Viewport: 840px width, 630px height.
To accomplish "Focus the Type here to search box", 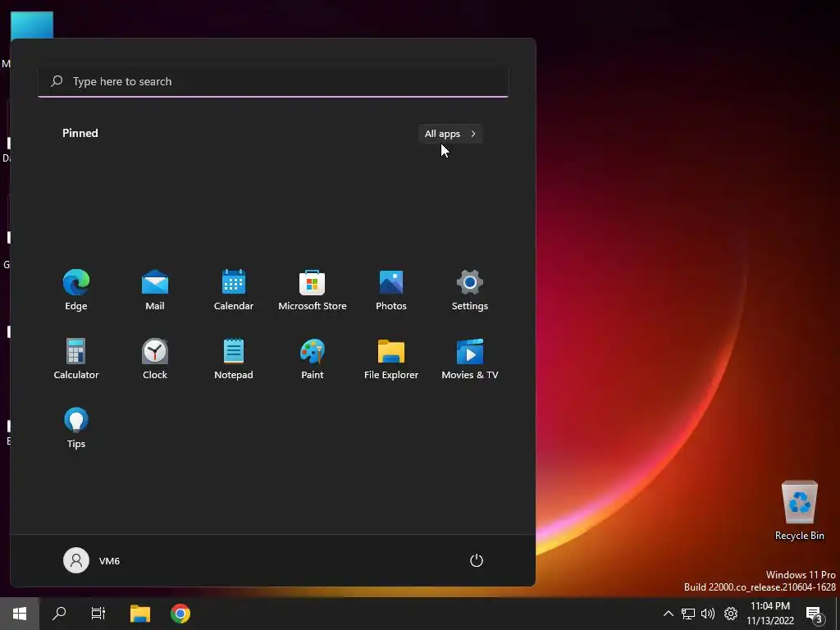I will click(273, 81).
